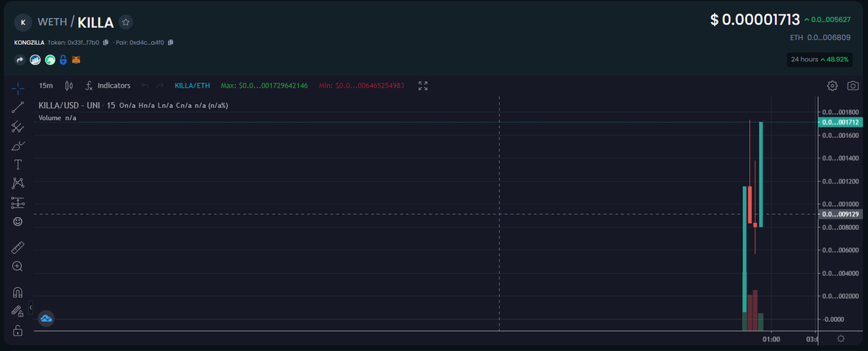This screenshot has height=351, width=868.
Task: Open the green round link icon
Action: pyautogui.click(x=50, y=60)
